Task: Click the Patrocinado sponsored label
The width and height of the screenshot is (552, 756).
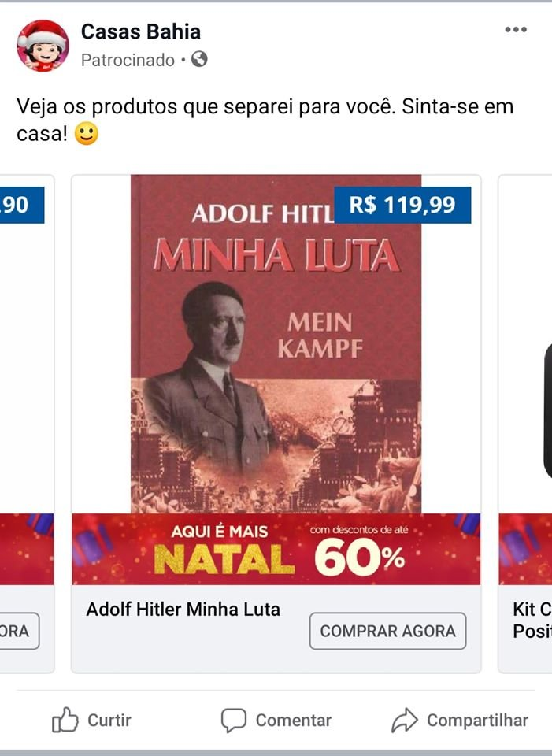Action: point(128,61)
